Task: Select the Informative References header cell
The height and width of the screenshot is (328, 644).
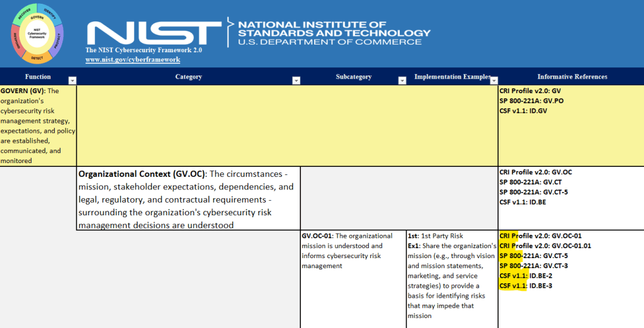Action: tap(572, 77)
